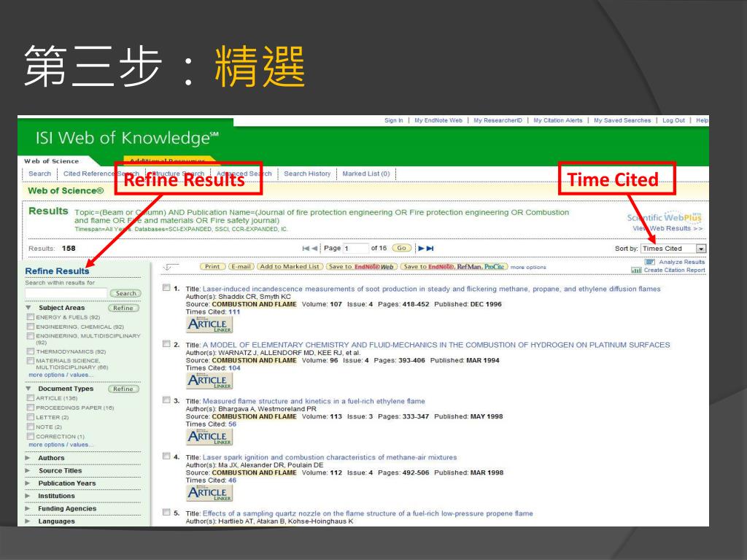Screen dimensions: 747x560
Task: Select Web of Science tab
Action: pyautogui.click(x=52, y=161)
